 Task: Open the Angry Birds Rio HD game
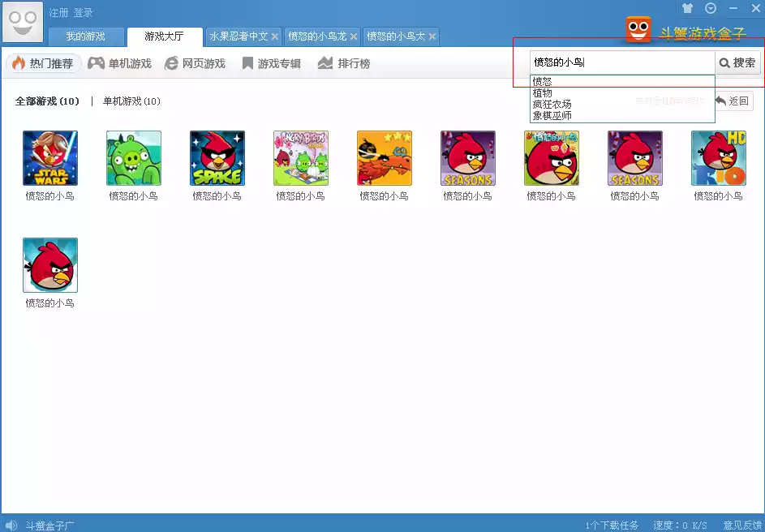tap(719, 158)
